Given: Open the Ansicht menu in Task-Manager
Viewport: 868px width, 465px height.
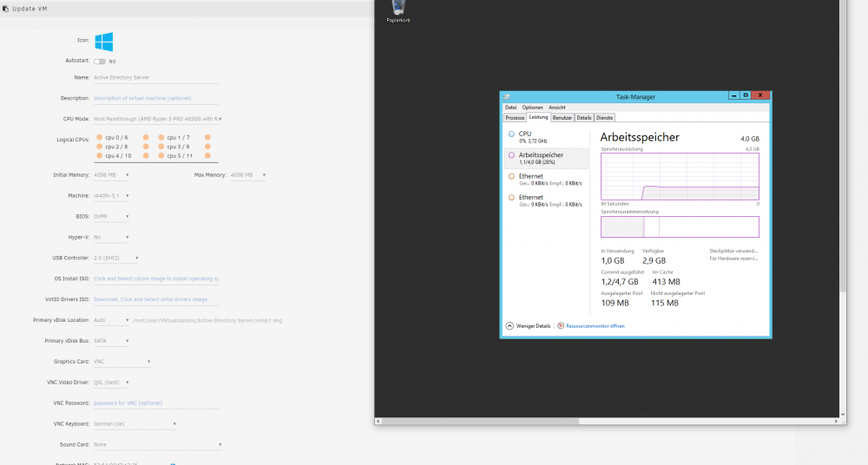Looking at the screenshot, I should point(557,108).
